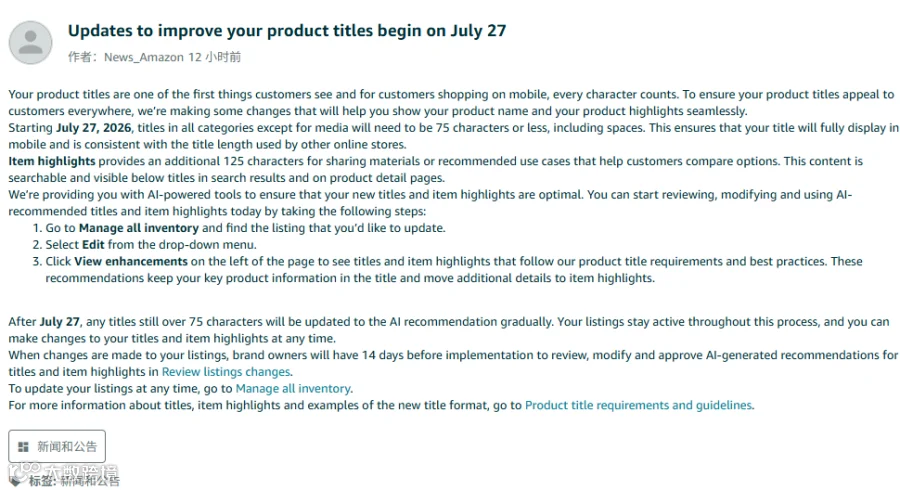Click bold July 27 in After paragraph
Viewport: 900px width, 490px height.
pos(60,322)
